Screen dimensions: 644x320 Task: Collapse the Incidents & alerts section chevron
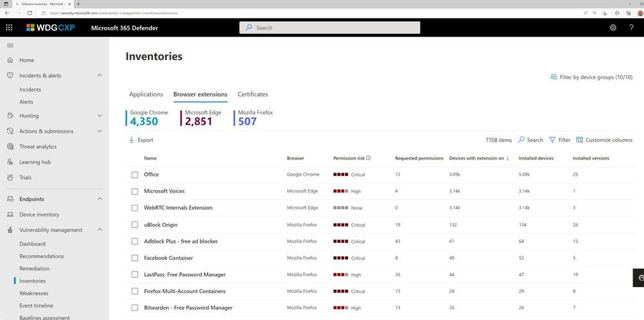click(99, 75)
